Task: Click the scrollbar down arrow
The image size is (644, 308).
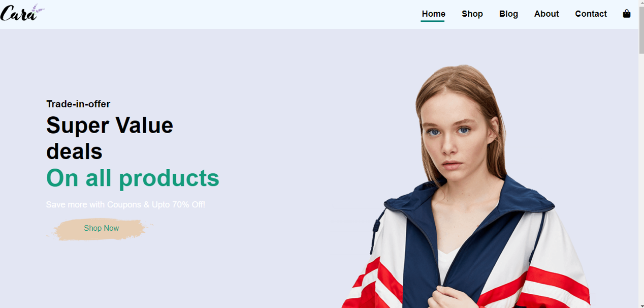Action: coord(641,304)
